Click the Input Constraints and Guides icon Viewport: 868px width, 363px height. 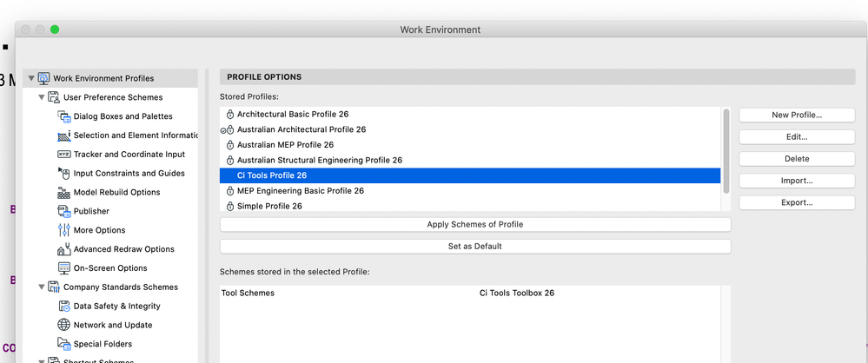(x=64, y=174)
